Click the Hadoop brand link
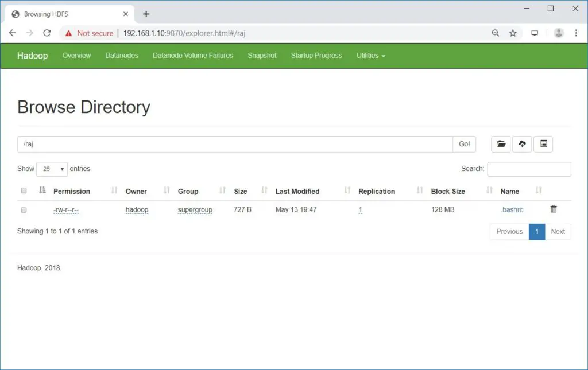This screenshot has height=370, width=588. (x=32, y=56)
